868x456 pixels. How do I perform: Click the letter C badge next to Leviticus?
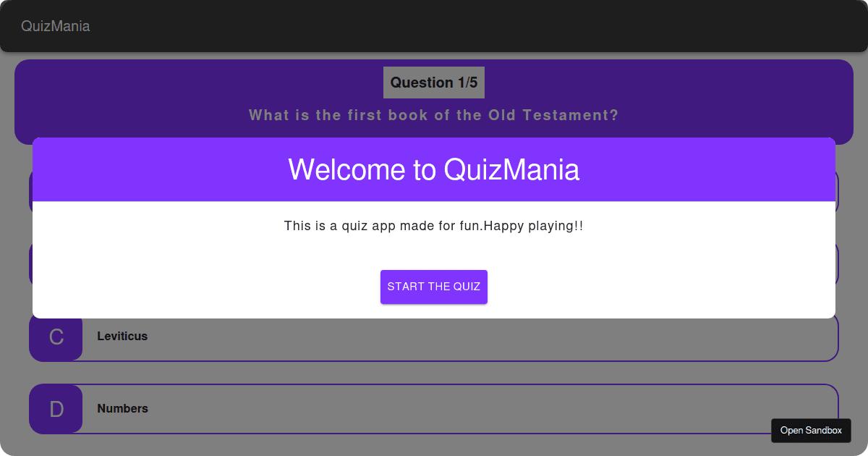tap(56, 338)
